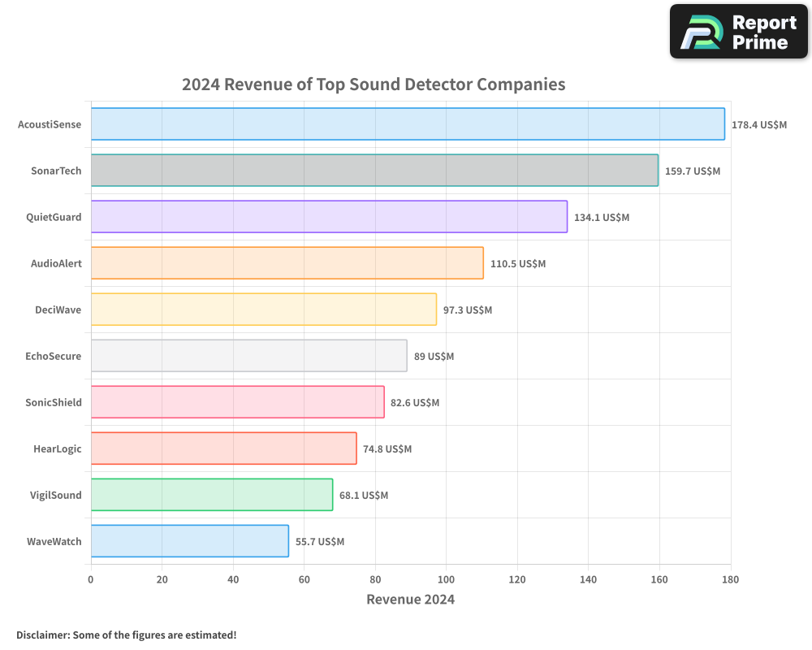Select the SonicShield pink bar
Screen dimensions: 812x650
tap(235, 402)
